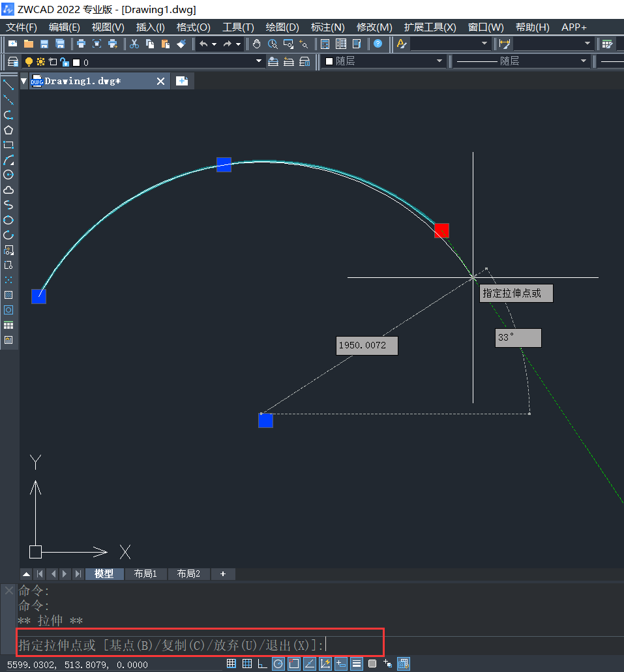Click the Paste icon
Viewport: 624px width, 672px height.
coord(166,44)
